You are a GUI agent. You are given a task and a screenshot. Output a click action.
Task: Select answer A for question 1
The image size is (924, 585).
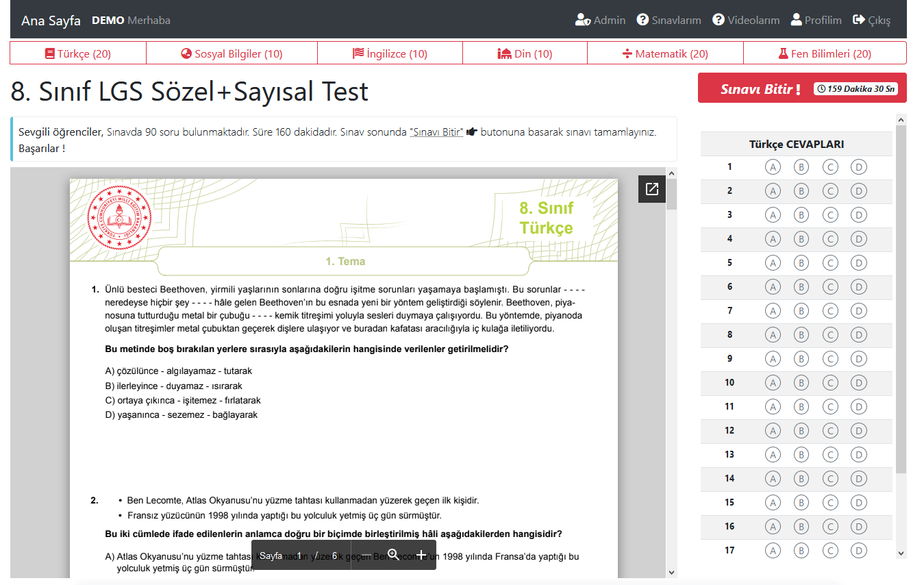click(773, 166)
